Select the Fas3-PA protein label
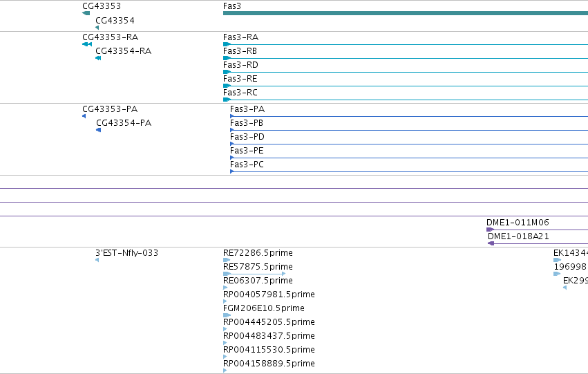Screen dimensions: 588x374 tap(247, 109)
